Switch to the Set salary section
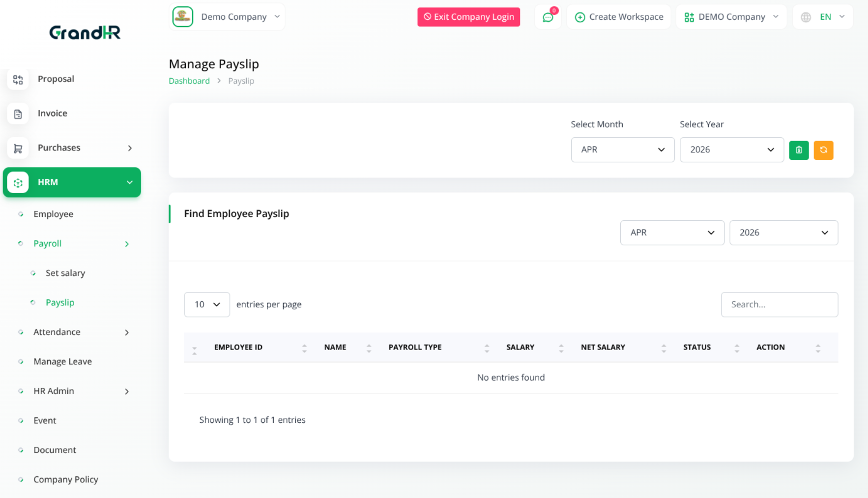The width and height of the screenshot is (868, 498). tap(65, 273)
